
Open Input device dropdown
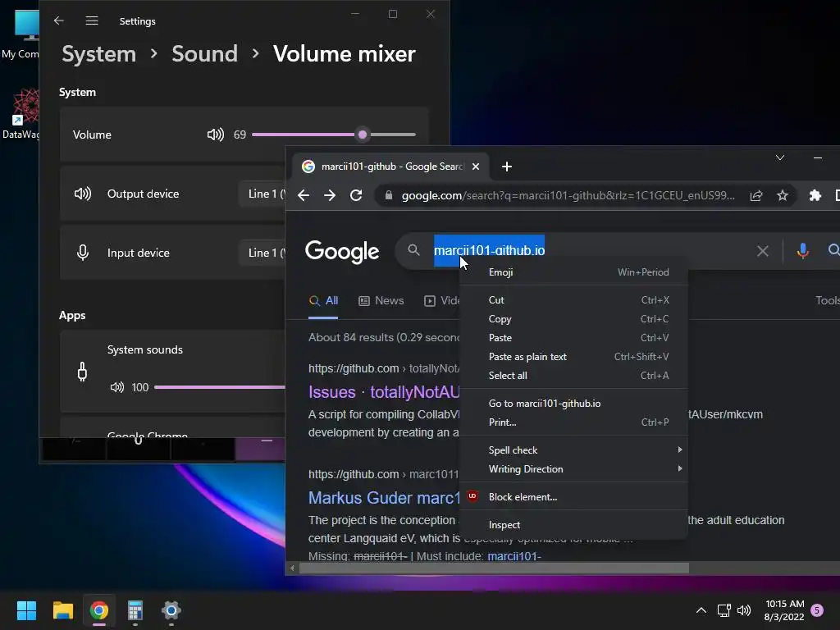(x=262, y=253)
